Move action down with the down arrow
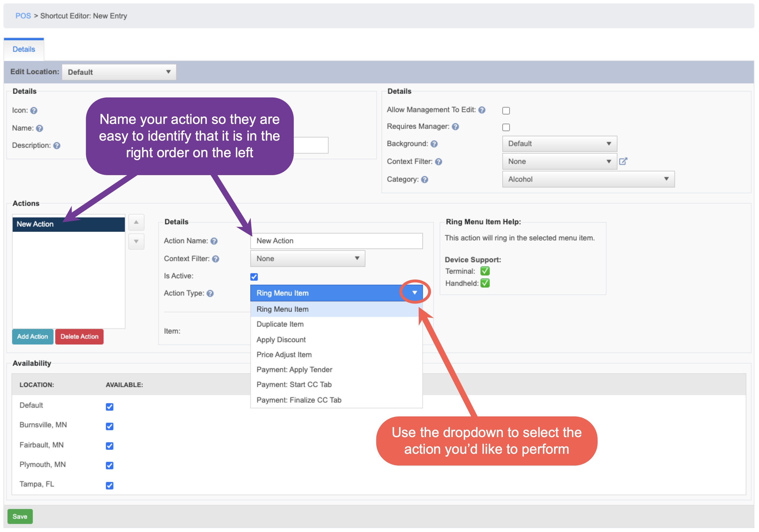The height and width of the screenshot is (532, 759). [x=136, y=242]
